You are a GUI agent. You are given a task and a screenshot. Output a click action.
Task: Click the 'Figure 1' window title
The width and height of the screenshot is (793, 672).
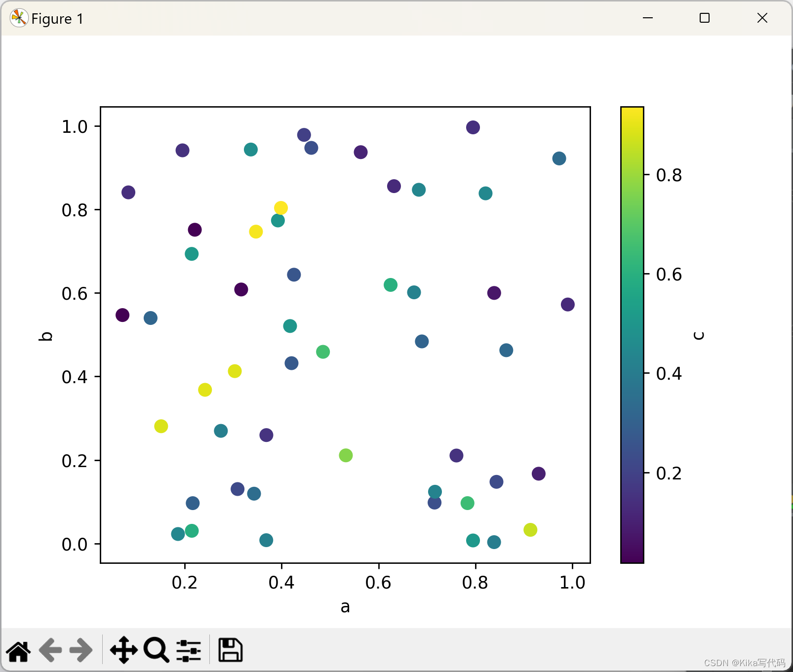(57, 19)
